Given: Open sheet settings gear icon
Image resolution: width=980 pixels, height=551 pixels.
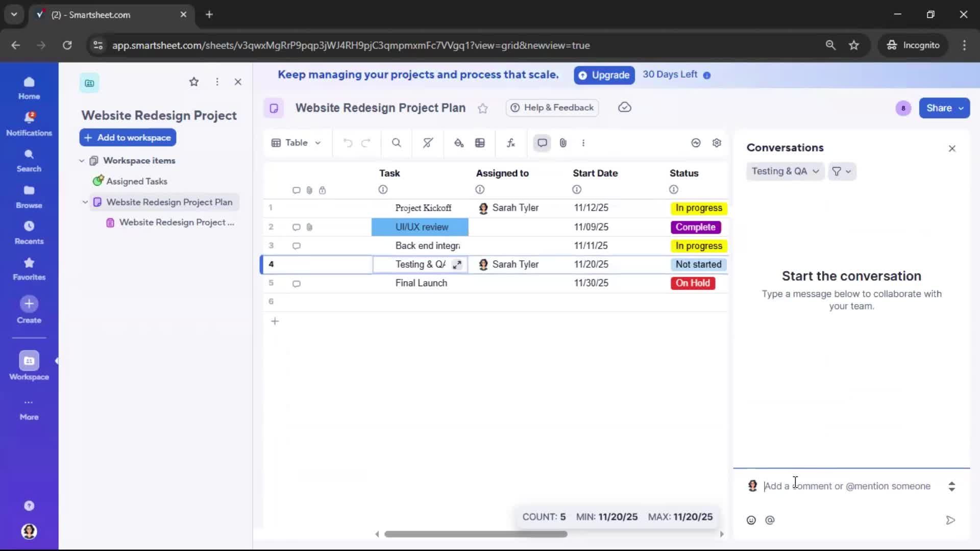Looking at the screenshot, I should coord(717,143).
